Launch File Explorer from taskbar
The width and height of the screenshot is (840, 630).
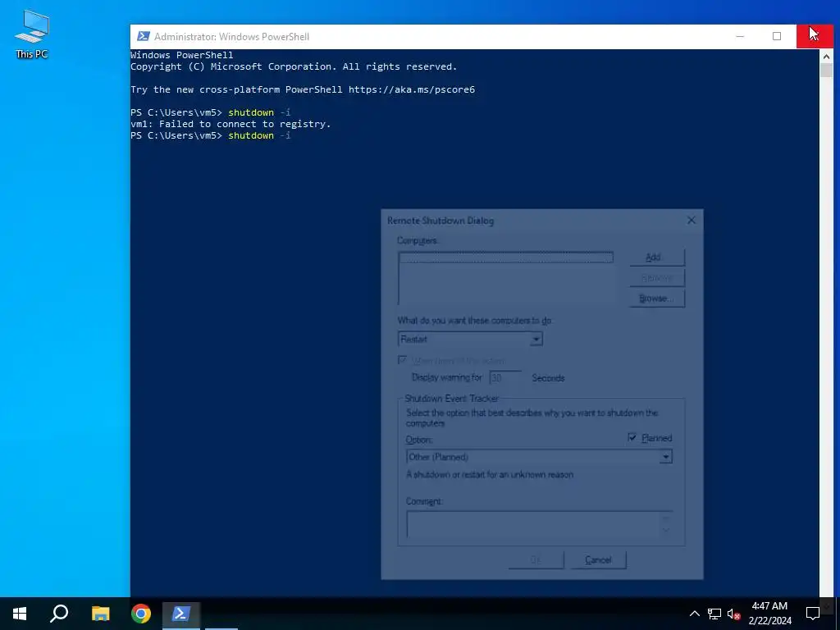100,614
